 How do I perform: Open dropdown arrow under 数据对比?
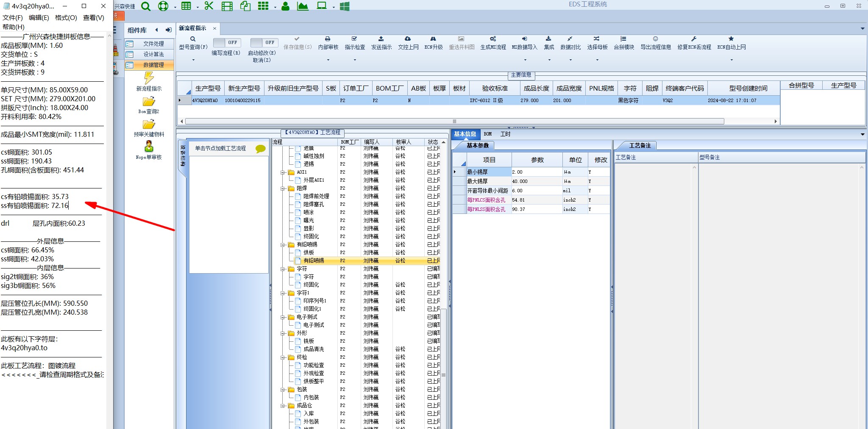pyautogui.click(x=570, y=60)
